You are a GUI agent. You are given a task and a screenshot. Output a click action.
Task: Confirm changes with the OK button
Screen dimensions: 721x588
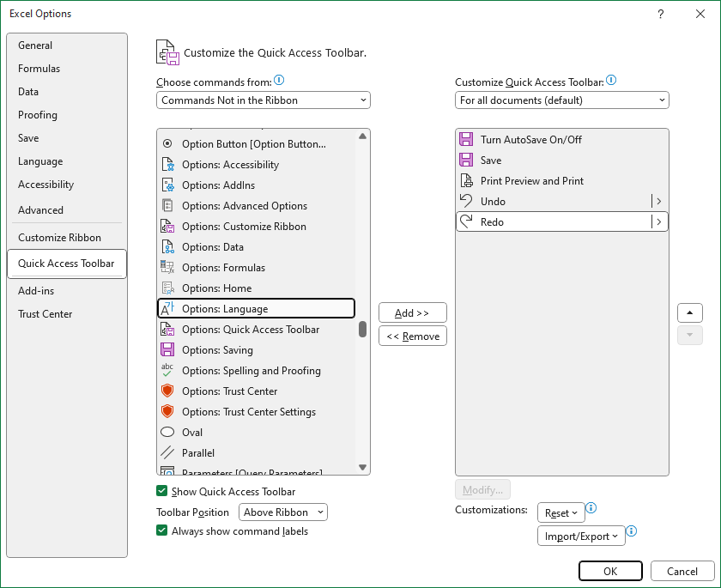610,571
